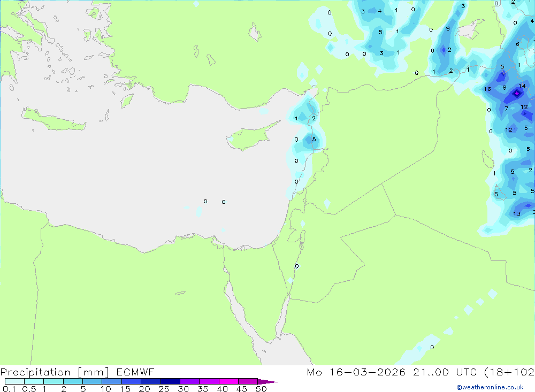
Task: Click the legend label "40"
Action: click(x=222, y=389)
